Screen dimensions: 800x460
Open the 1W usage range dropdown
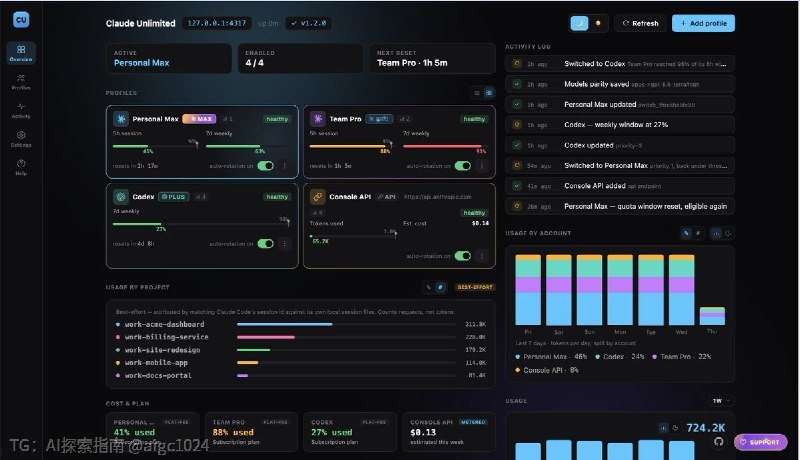pos(720,401)
